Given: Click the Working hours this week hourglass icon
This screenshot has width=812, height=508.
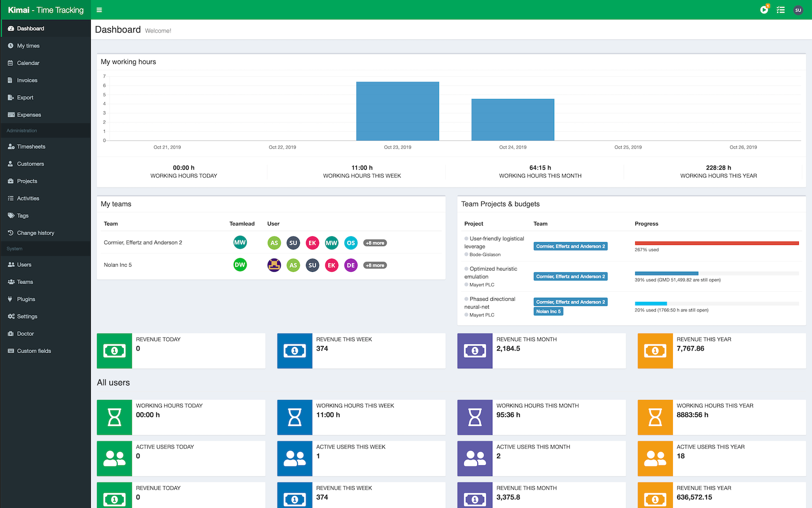Looking at the screenshot, I should click(x=295, y=417).
